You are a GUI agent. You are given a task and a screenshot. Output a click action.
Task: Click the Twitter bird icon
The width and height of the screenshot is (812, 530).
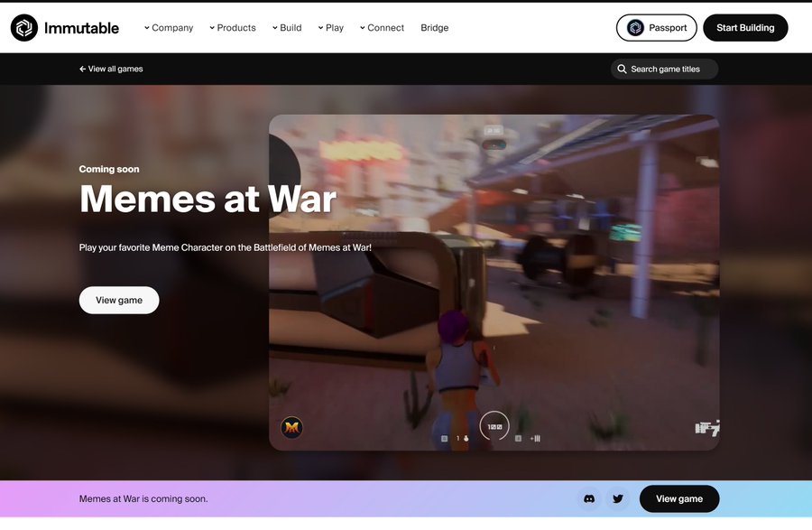point(618,498)
